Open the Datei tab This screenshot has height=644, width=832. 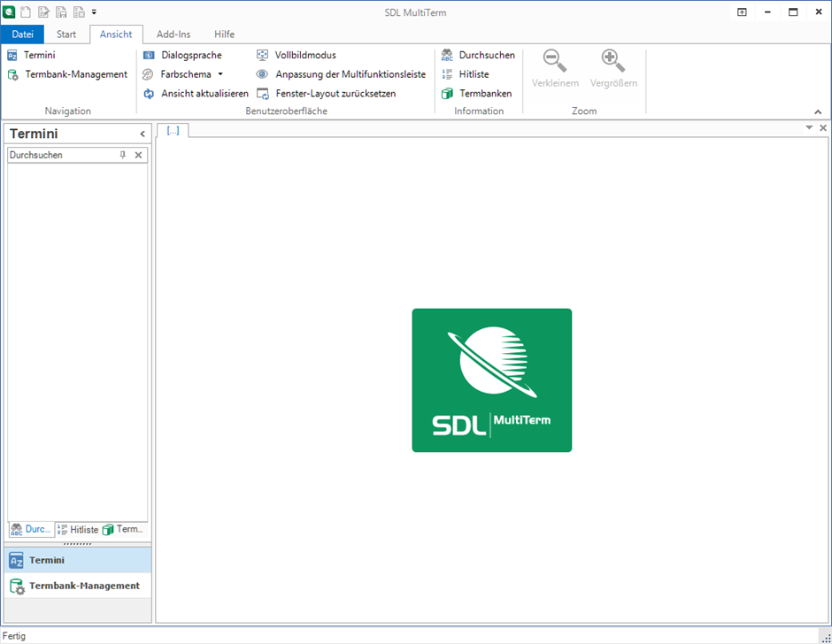22,34
